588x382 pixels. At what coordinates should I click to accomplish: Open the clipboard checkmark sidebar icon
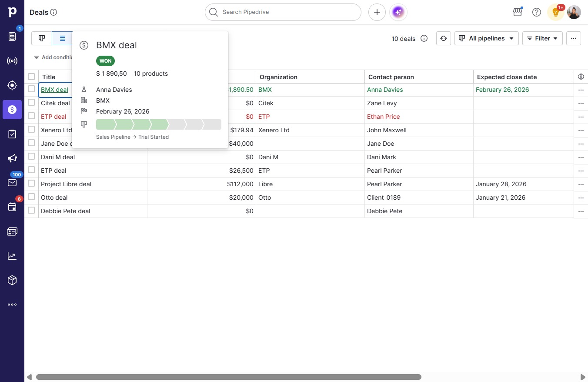[12, 134]
